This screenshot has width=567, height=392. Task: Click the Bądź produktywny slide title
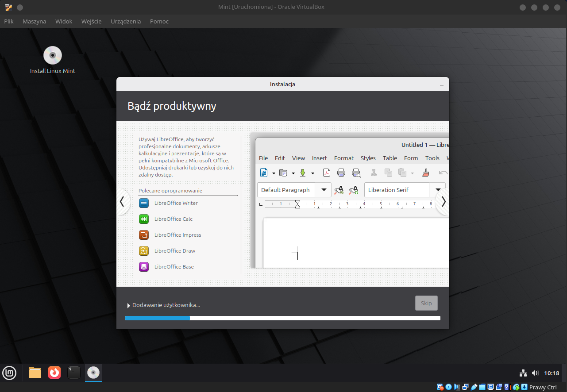click(x=172, y=106)
